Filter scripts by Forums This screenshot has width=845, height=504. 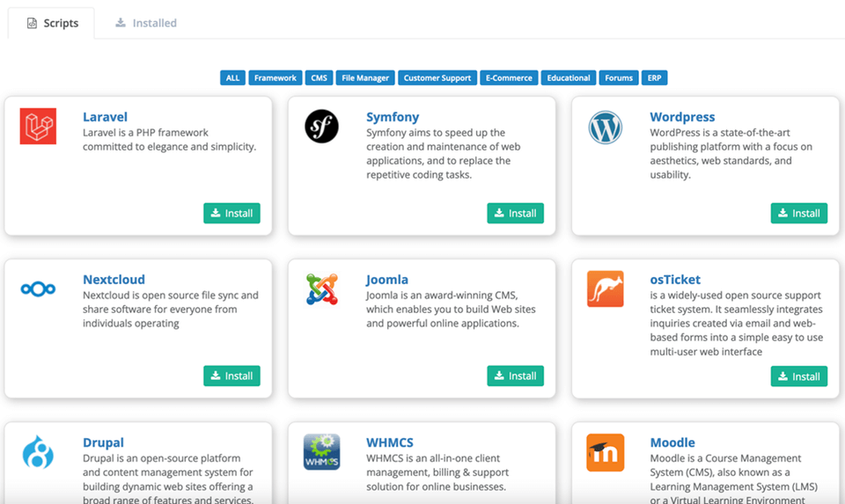[x=619, y=78]
